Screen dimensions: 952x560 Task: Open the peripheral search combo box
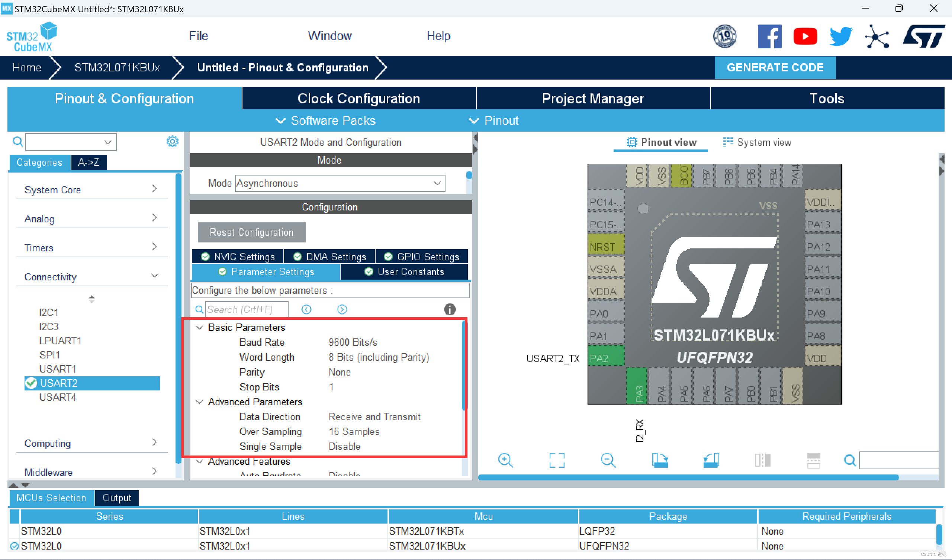pyautogui.click(x=71, y=142)
